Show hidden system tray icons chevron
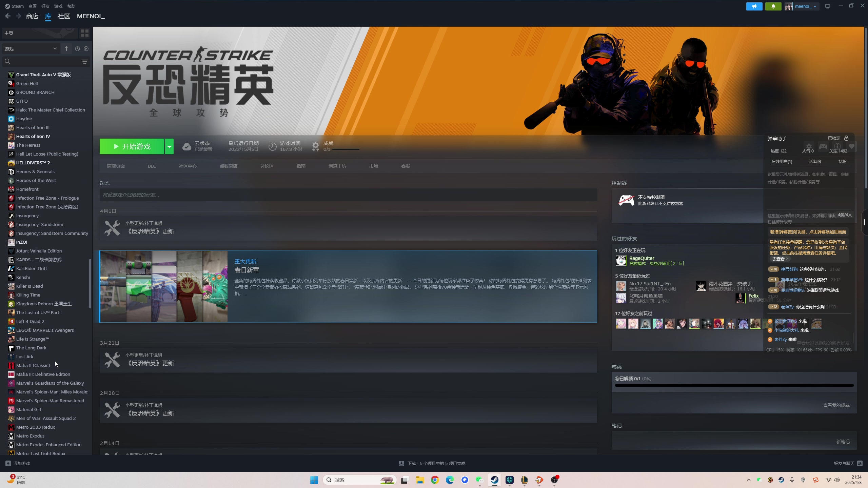 [749, 480]
